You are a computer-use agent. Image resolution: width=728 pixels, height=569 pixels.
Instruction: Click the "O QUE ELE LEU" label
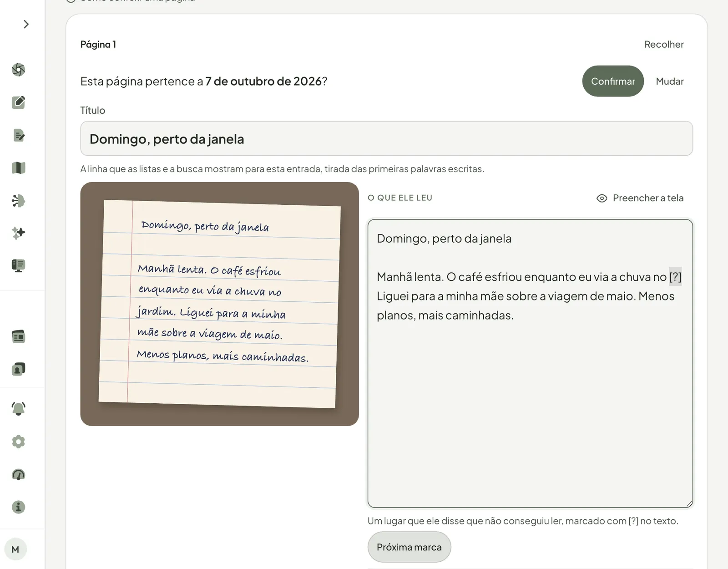(x=400, y=198)
